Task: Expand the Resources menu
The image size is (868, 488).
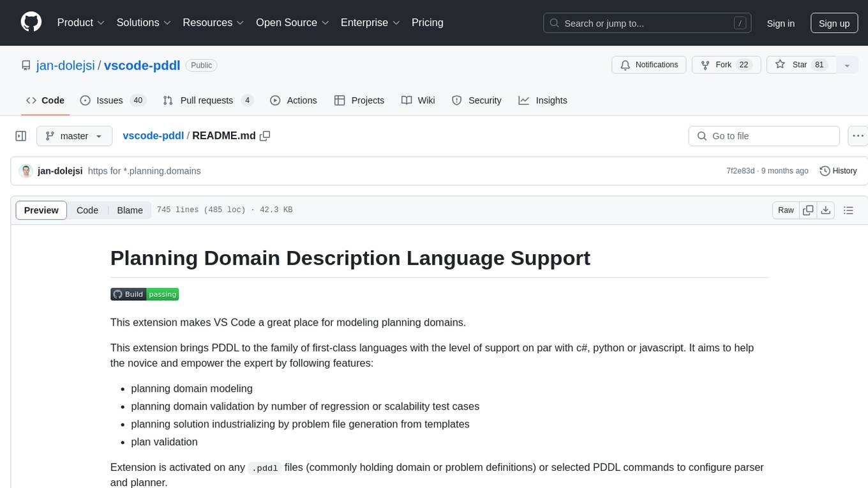Action: click(213, 22)
